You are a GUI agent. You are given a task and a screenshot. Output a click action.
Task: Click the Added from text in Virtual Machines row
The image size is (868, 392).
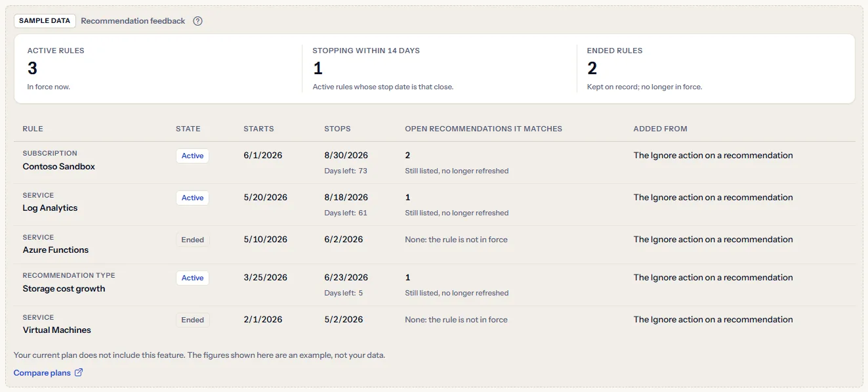coord(713,320)
